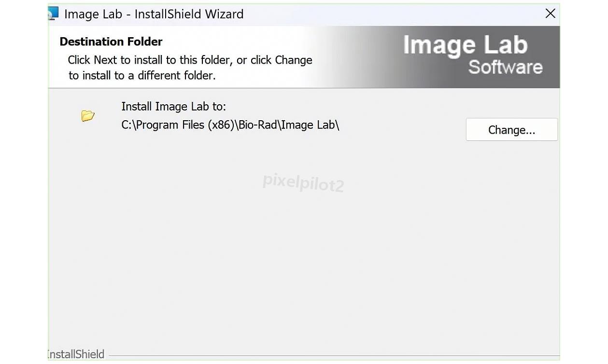
Task: Click the InstallShield wizard icon in title bar
Action: [x=54, y=13]
